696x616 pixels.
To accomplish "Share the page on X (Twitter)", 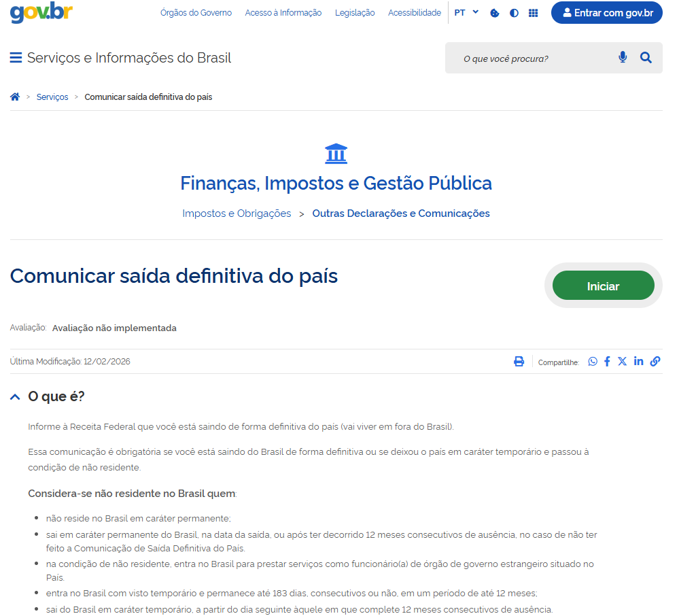I will [622, 362].
